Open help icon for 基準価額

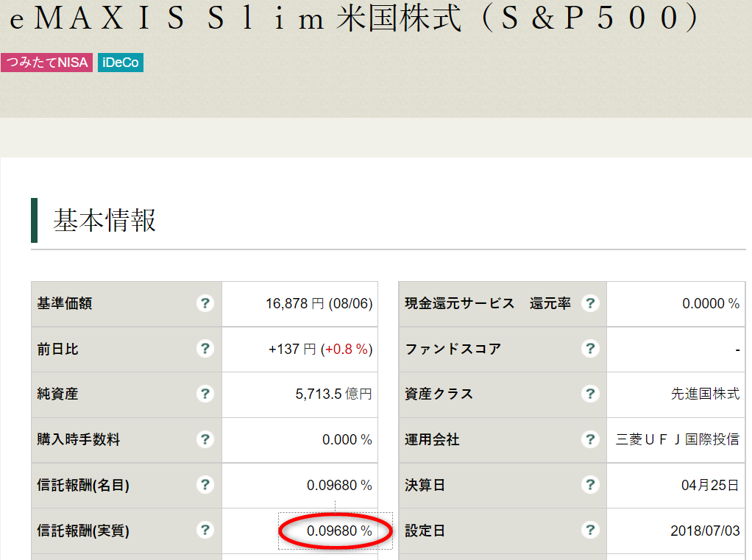205,303
